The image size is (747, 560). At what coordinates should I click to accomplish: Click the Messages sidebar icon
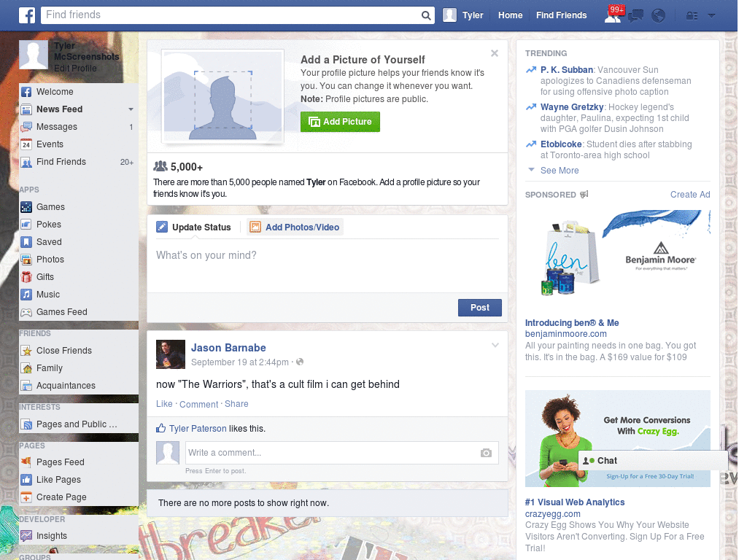click(26, 127)
